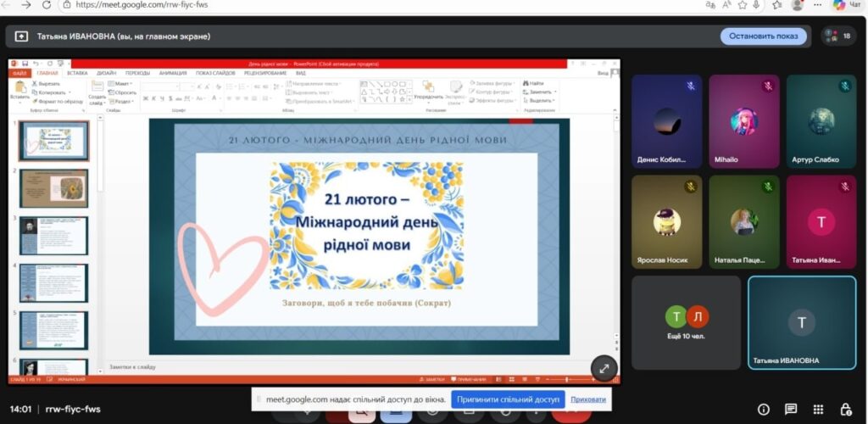Click the muted mic on Артур Слабко tile
Viewport: 868px width, 424px height.
tap(845, 86)
